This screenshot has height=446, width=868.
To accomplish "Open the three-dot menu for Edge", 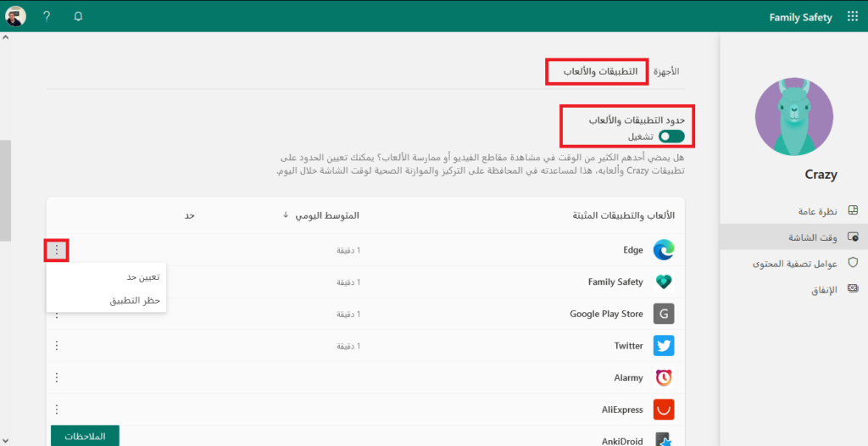I will (57, 251).
